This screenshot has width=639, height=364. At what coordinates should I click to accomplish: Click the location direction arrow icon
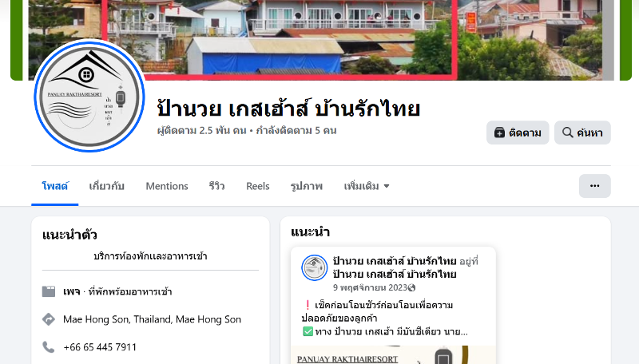(x=49, y=319)
